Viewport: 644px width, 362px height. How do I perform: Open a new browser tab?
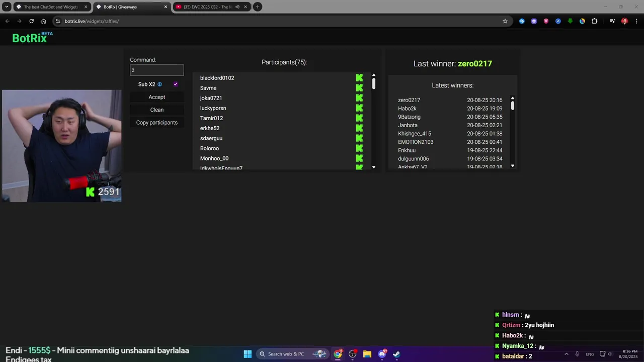258,7
